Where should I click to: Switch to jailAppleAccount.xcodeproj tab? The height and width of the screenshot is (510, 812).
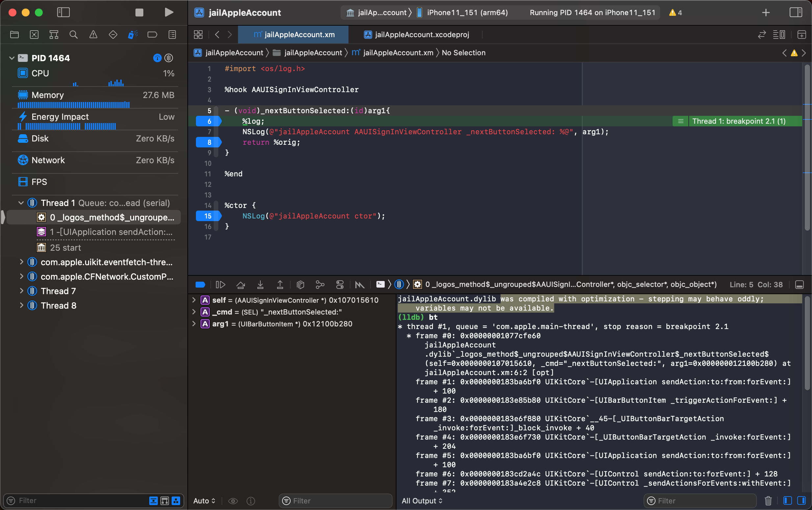(x=416, y=35)
